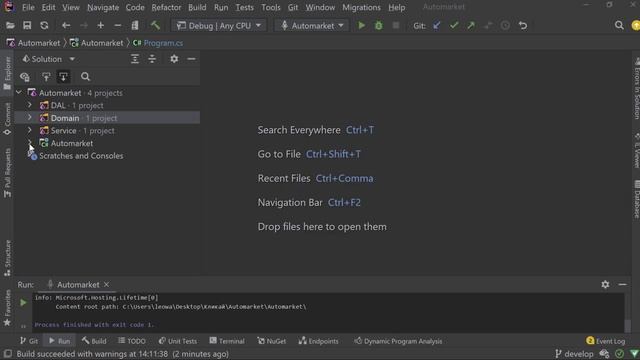Open the Solution view dropdown

coord(48,59)
